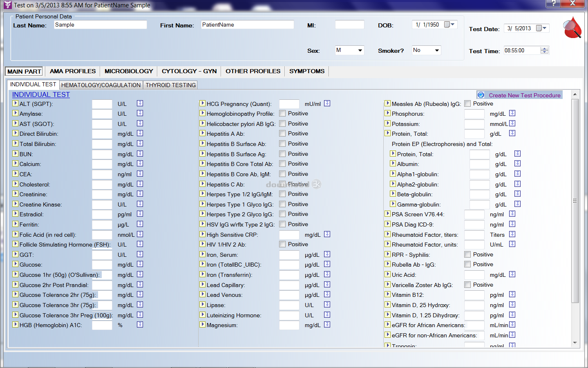This screenshot has width=588, height=368.
Task: Enable Positive for RPR - Syphilis
Action: 467,254
